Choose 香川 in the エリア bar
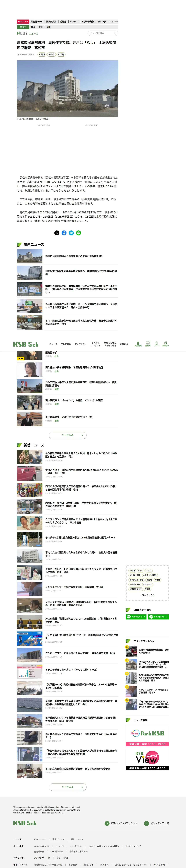This screenshot has height=868, width=186. [41, 27]
